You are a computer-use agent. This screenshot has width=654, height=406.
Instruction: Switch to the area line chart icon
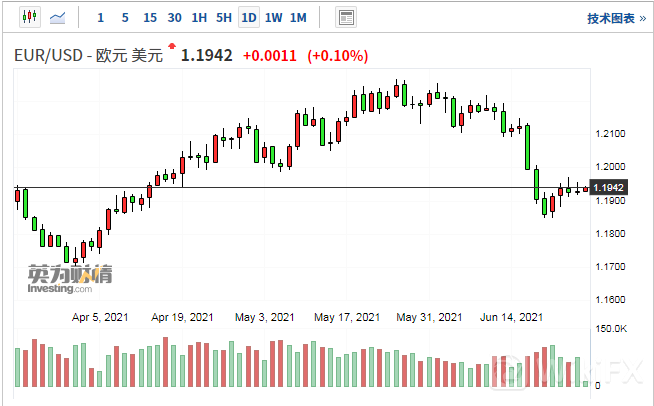tap(59, 17)
